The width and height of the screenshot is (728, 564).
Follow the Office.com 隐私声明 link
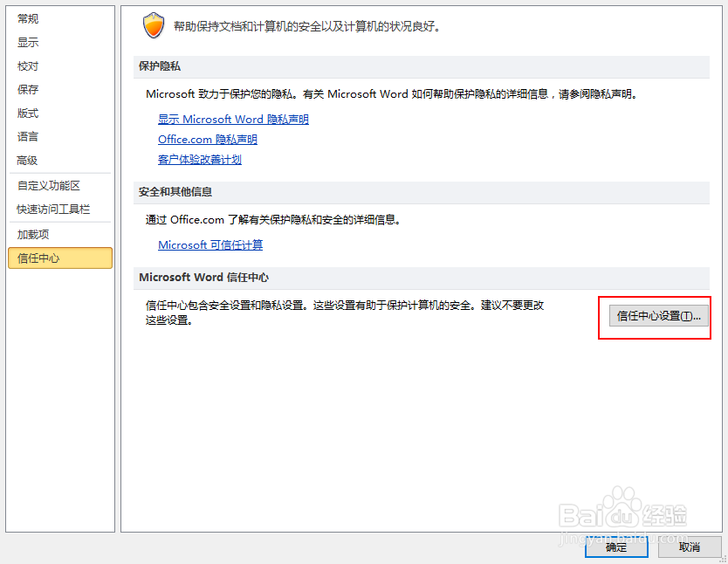208,140
